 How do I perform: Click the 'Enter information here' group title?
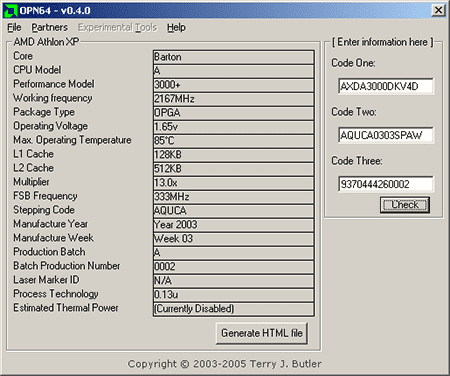click(x=383, y=42)
